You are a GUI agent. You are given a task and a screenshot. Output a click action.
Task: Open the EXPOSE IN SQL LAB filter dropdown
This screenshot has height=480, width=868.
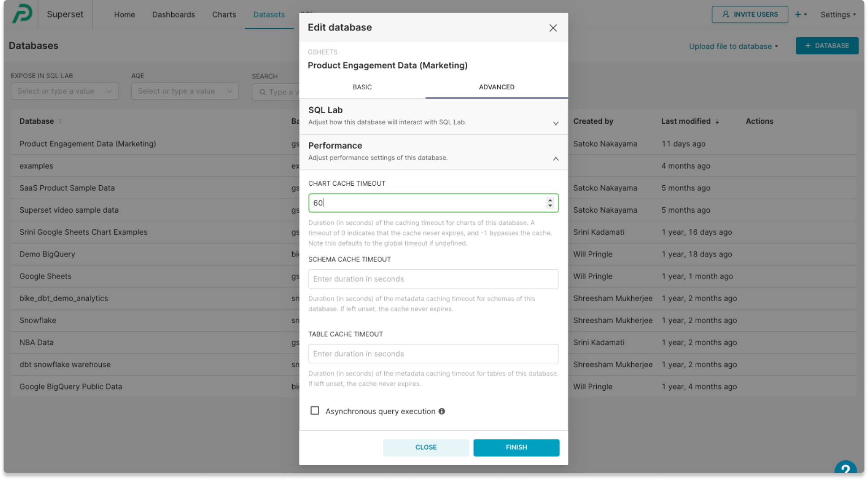click(64, 91)
